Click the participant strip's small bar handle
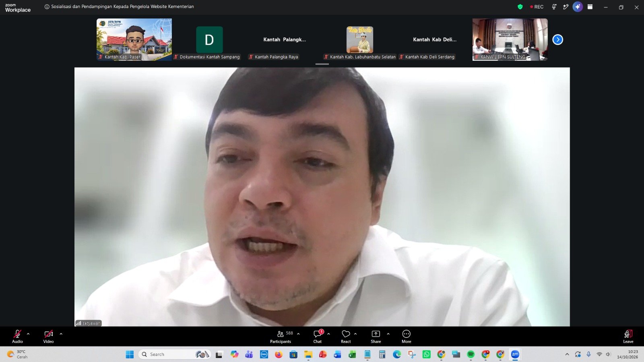 [322, 64]
